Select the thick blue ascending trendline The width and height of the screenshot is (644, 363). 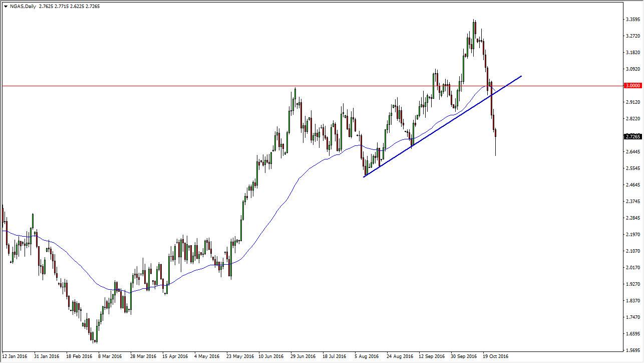pos(443,126)
